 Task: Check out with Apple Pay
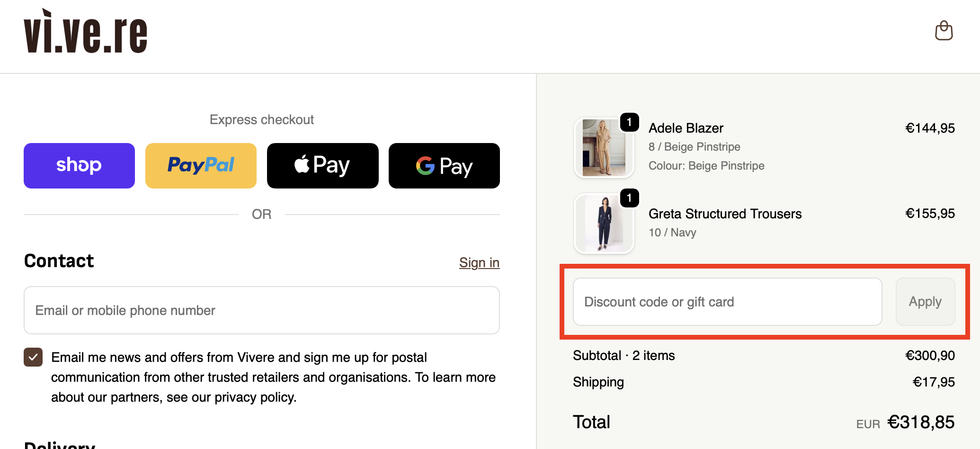coord(322,166)
